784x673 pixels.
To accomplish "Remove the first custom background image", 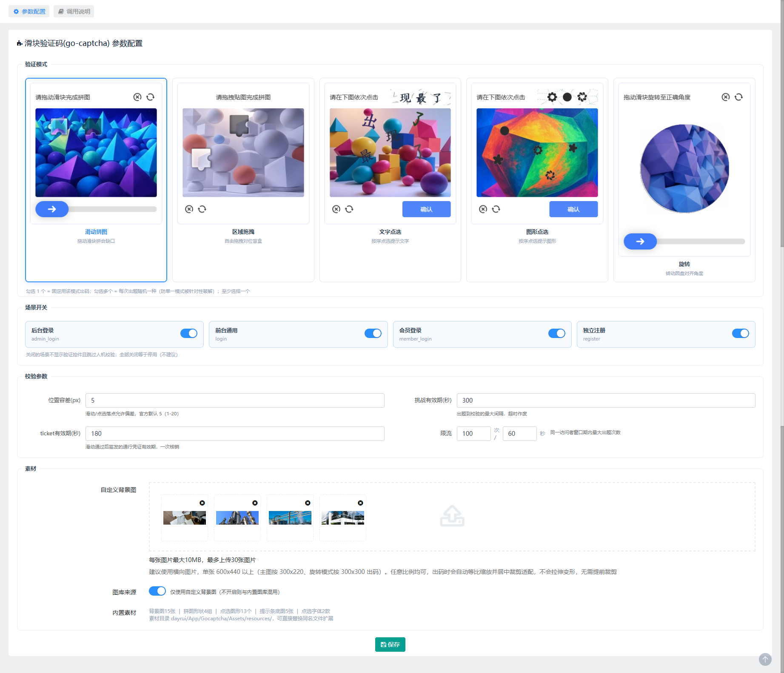I will click(202, 503).
